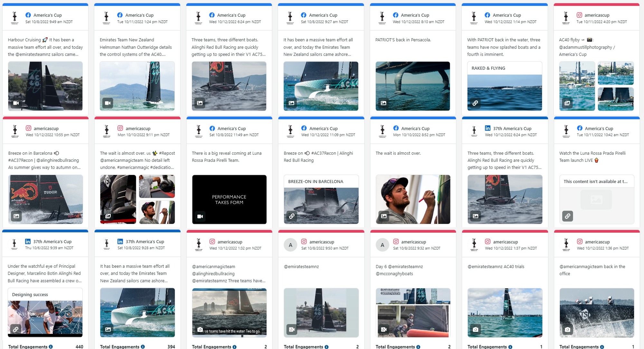This screenshot has width=644, height=349.
Task: Click camera icon on @emiratesteamnz AC40 trials photo
Action: [476, 329]
